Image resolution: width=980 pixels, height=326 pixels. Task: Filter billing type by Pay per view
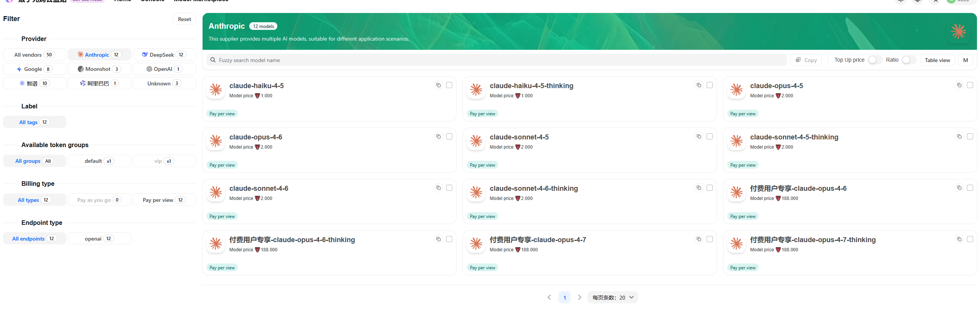(164, 200)
